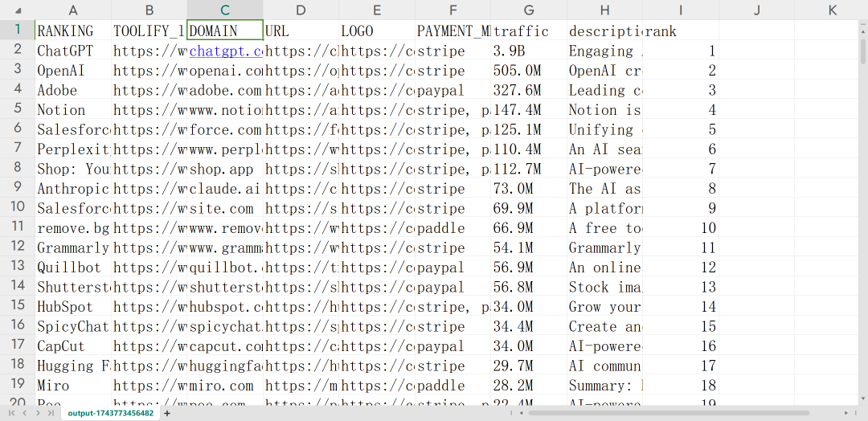Viewport: 868px width, 421px height.
Task: Click the Grammarly cell in column A
Action: pos(72,247)
